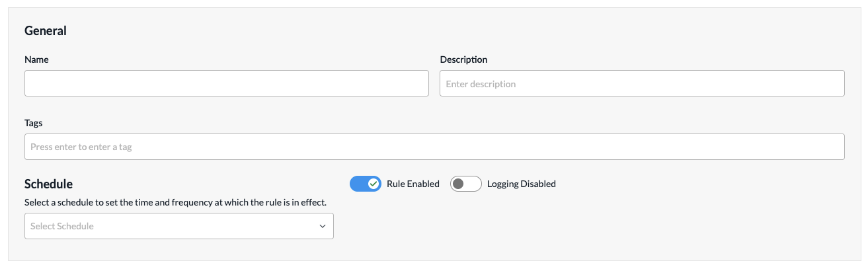Image resolution: width=868 pixels, height=267 pixels.
Task: Open the Select Schedule dropdown
Action: click(x=178, y=226)
